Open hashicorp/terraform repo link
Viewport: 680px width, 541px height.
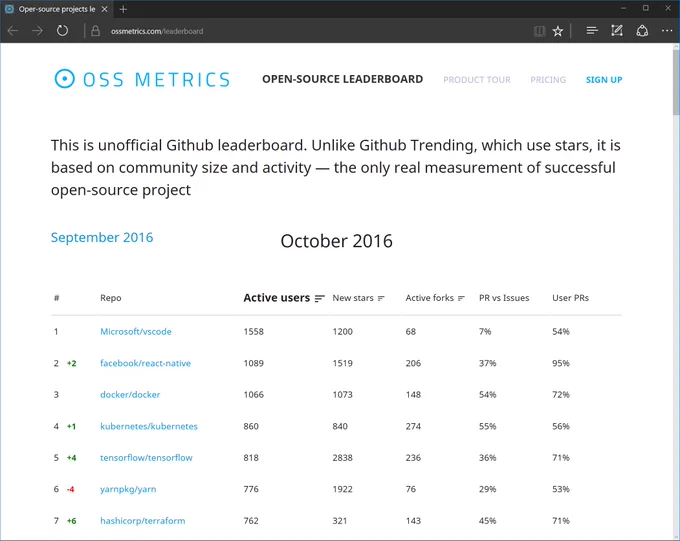point(143,521)
